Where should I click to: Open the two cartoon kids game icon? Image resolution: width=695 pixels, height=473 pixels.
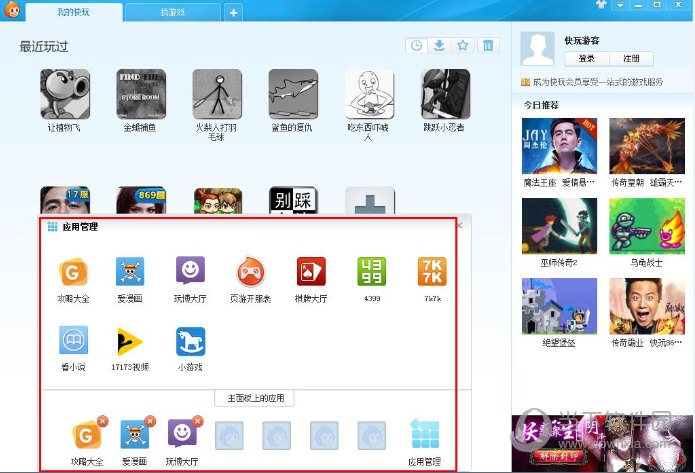point(217,200)
